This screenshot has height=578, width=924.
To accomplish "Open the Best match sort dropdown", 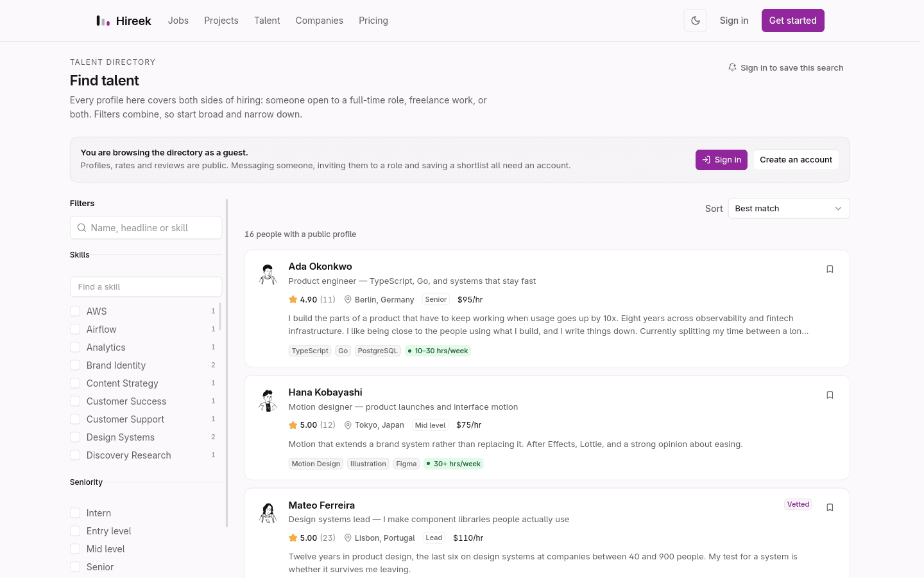I will click(789, 209).
